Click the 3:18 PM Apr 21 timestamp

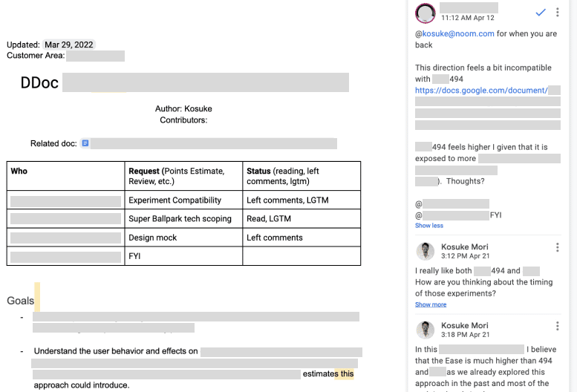(x=465, y=335)
